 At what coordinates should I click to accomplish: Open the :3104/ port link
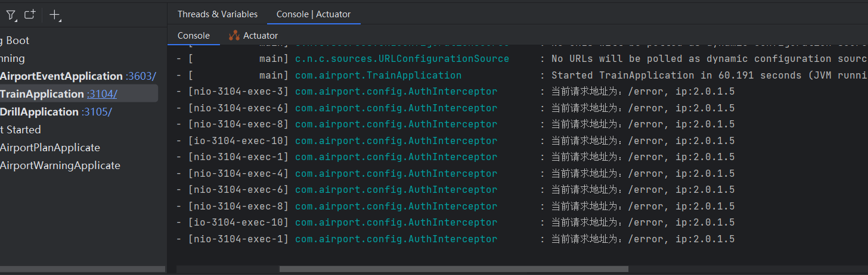tap(102, 94)
